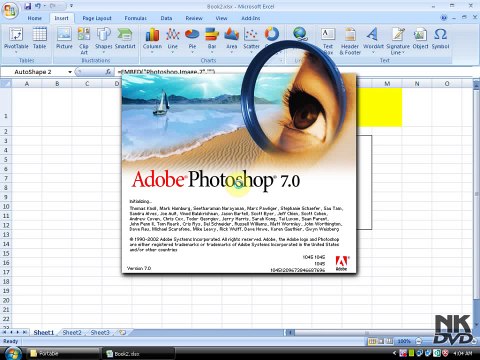
Task: Select row 10 header
Action: click(x=6, y=206)
